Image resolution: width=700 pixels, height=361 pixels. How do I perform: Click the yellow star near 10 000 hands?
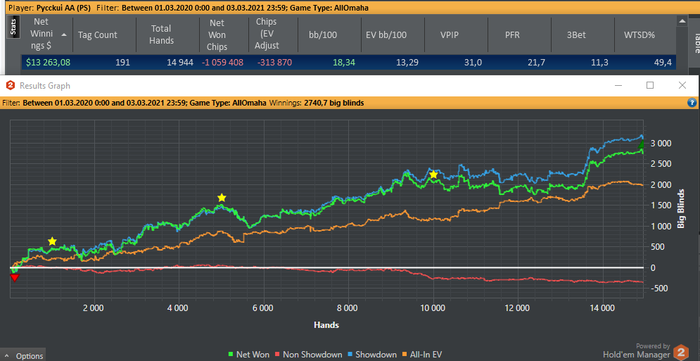(x=433, y=174)
